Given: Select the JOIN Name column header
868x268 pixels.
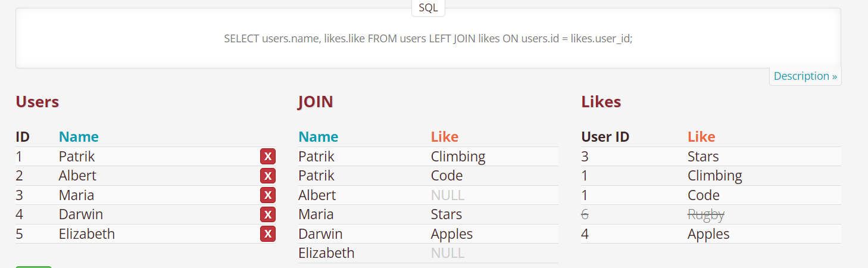Looking at the screenshot, I should (x=318, y=137).
